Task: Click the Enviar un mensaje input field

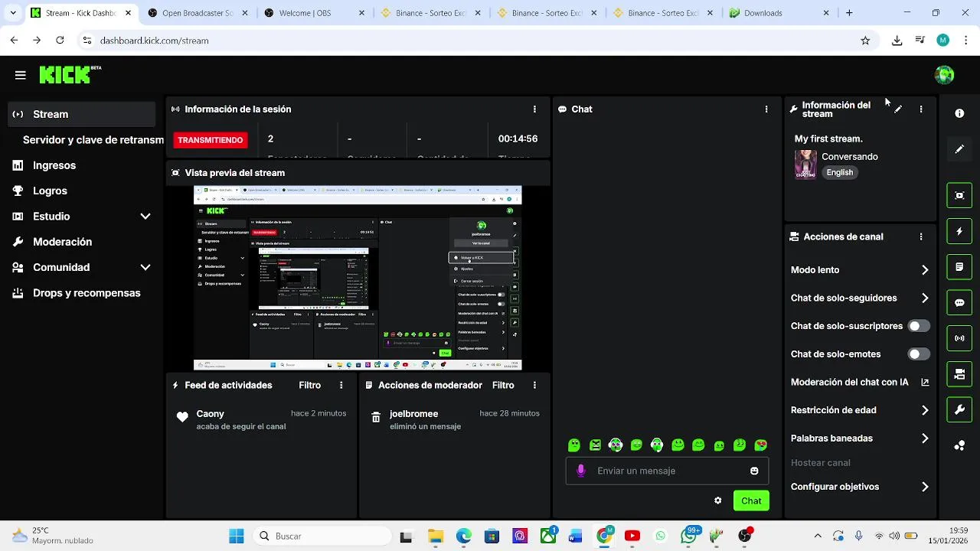Action: 667,471
